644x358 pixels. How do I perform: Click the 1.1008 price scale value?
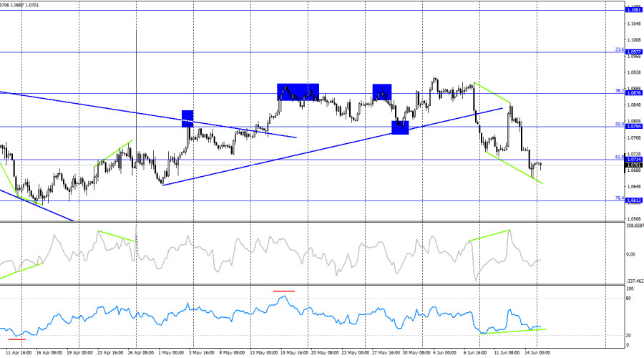click(x=634, y=40)
